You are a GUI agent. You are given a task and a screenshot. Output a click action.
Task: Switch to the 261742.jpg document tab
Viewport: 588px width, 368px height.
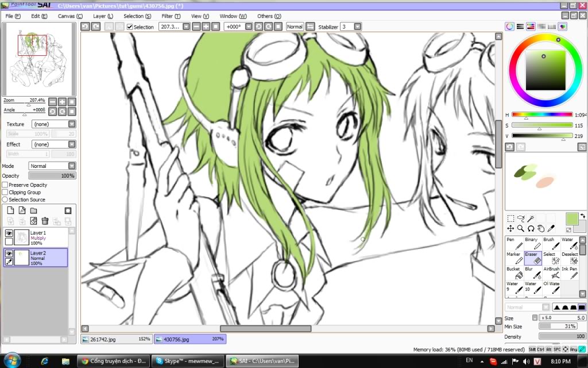coord(117,339)
